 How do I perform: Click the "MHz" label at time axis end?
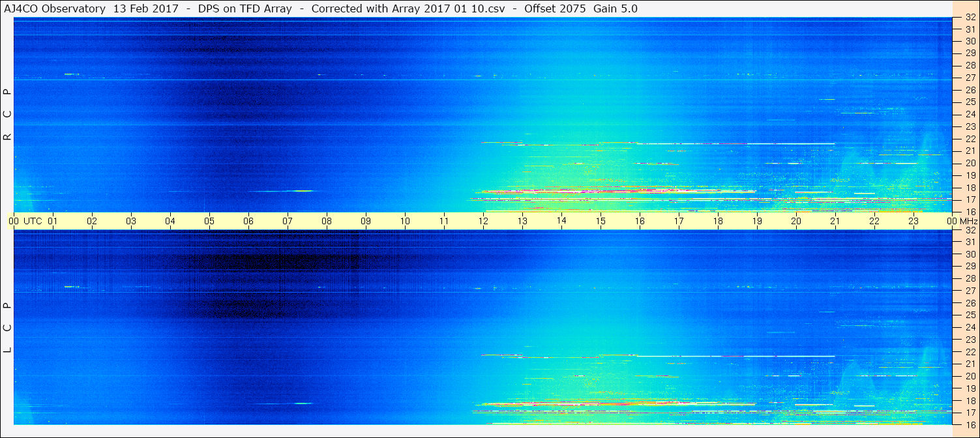click(968, 221)
